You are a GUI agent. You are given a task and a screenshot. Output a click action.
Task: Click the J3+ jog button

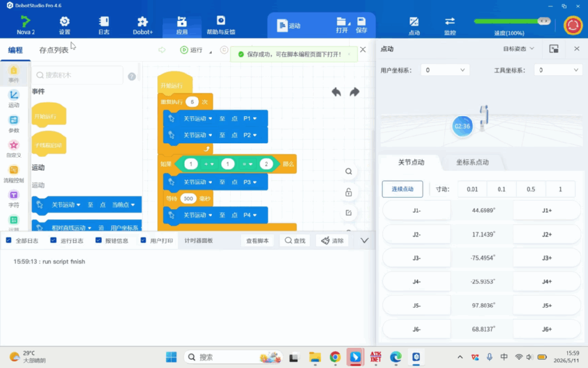tap(547, 258)
